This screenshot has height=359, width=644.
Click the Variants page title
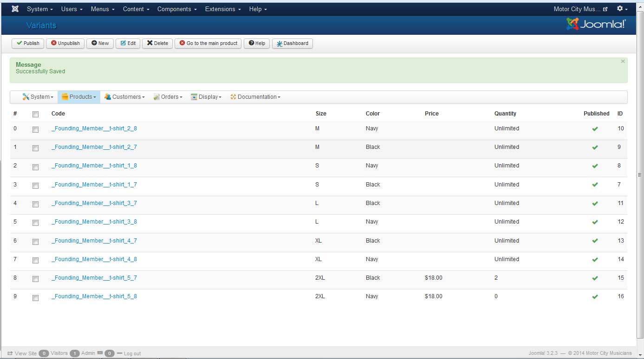(41, 26)
